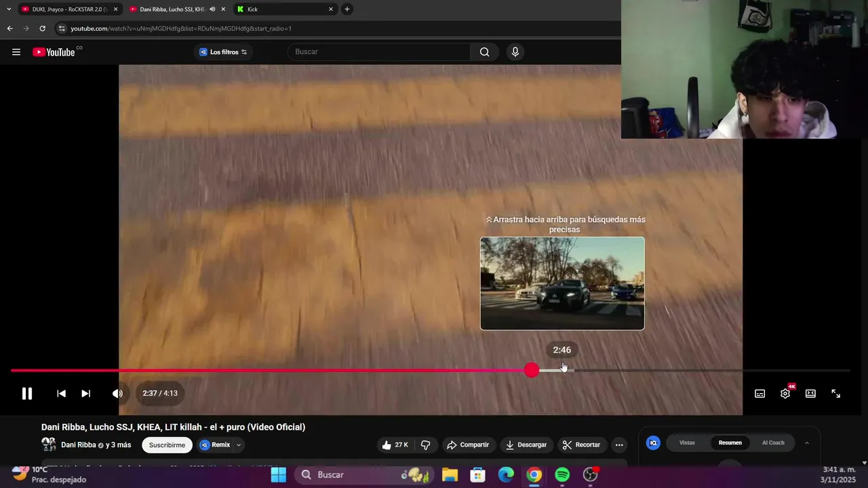The height and width of the screenshot is (488, 868).
Task: Open the player settings gear
Action: tap(785, 393)
